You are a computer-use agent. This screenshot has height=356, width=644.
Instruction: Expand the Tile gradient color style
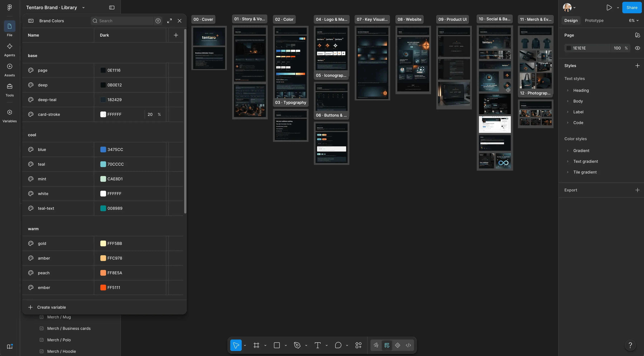(568, 172)
